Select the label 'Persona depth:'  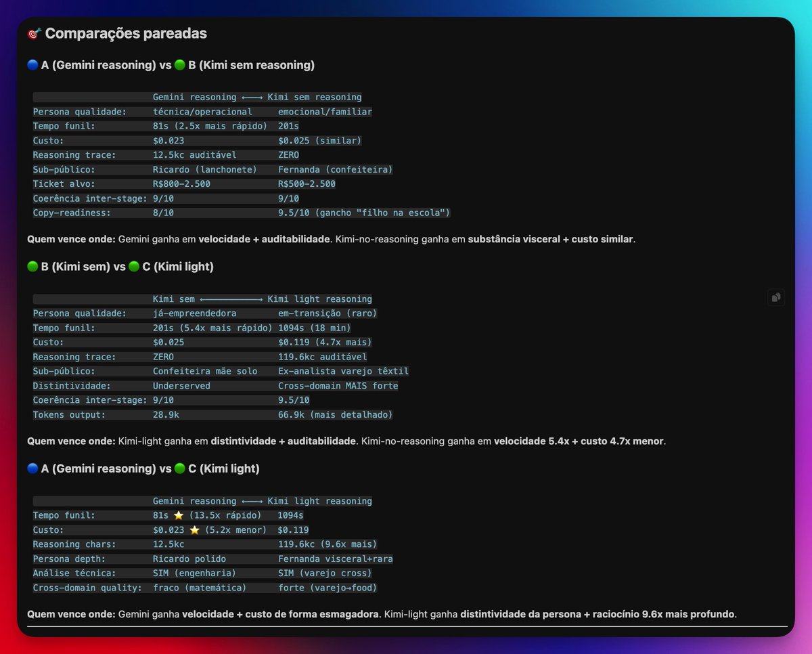click(69, 559)
